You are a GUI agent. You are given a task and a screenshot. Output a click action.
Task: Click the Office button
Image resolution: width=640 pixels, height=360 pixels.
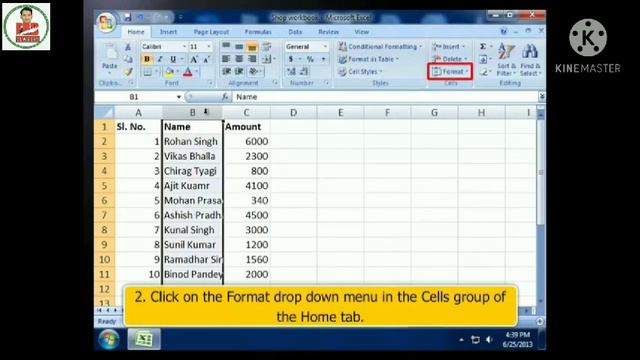[x=106, y=22]
